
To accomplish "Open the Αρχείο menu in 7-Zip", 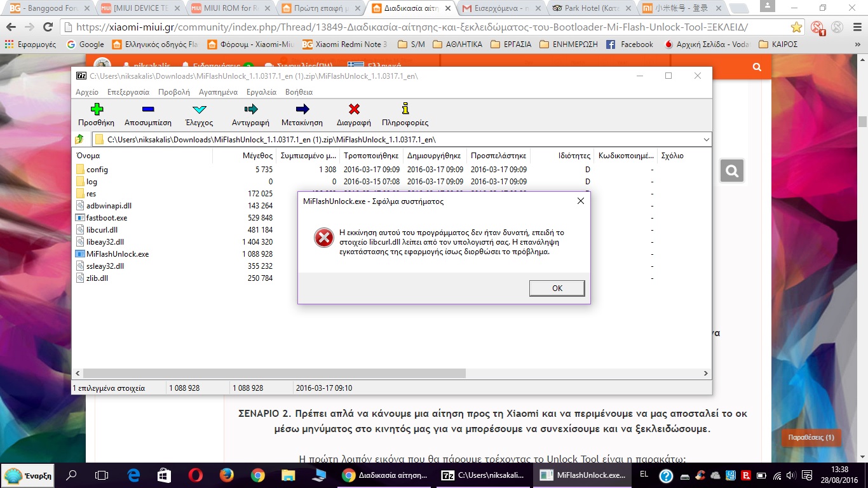I will 87,92.
